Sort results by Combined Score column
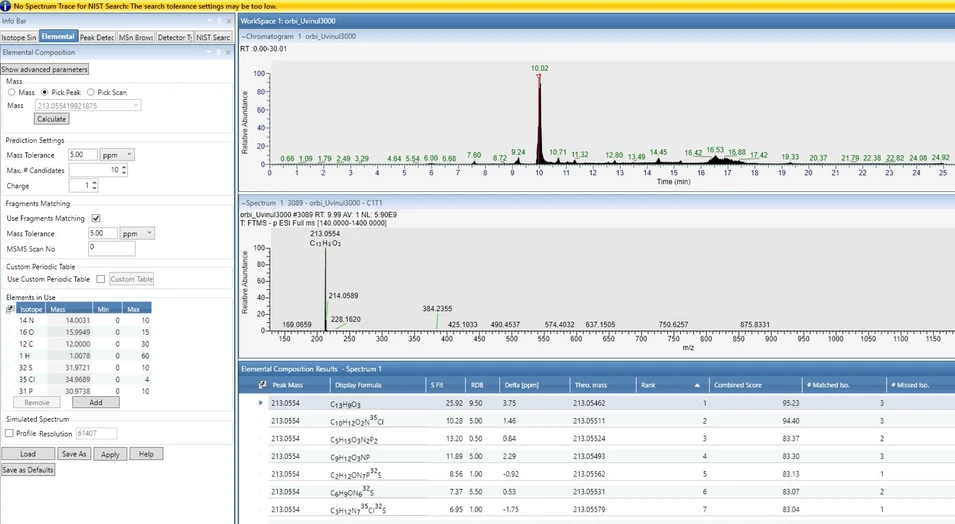Viewport: 955px width, 524px height. [x=756, y=385]
